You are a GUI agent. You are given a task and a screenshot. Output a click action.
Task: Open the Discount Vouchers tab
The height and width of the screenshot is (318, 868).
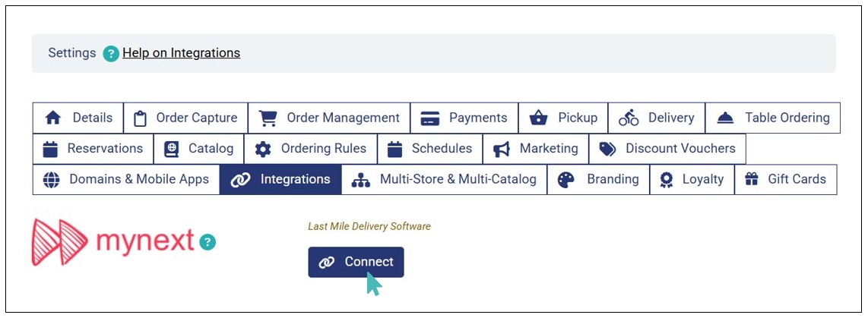pos(667,149)
